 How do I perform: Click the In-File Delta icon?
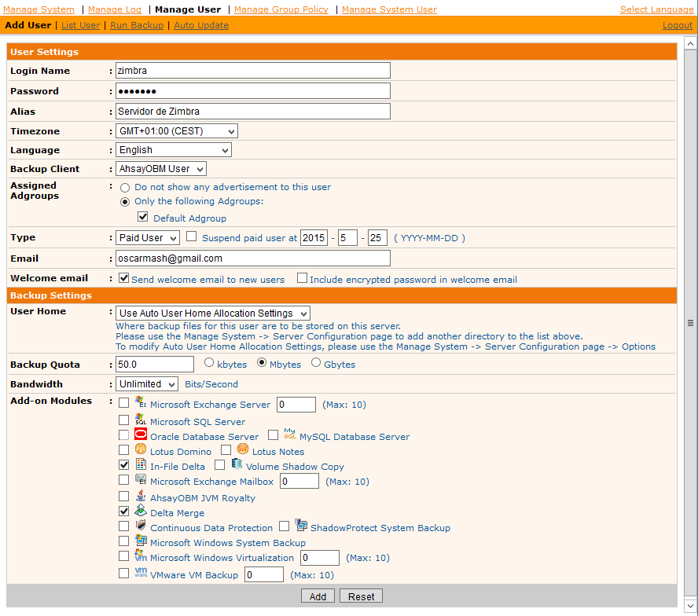tap(141, 464)
